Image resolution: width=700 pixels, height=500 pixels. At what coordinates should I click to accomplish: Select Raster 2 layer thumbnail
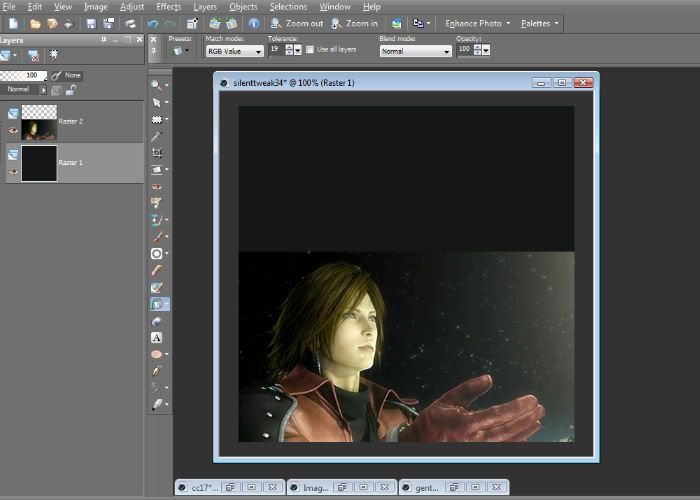[x=39, y=122]
